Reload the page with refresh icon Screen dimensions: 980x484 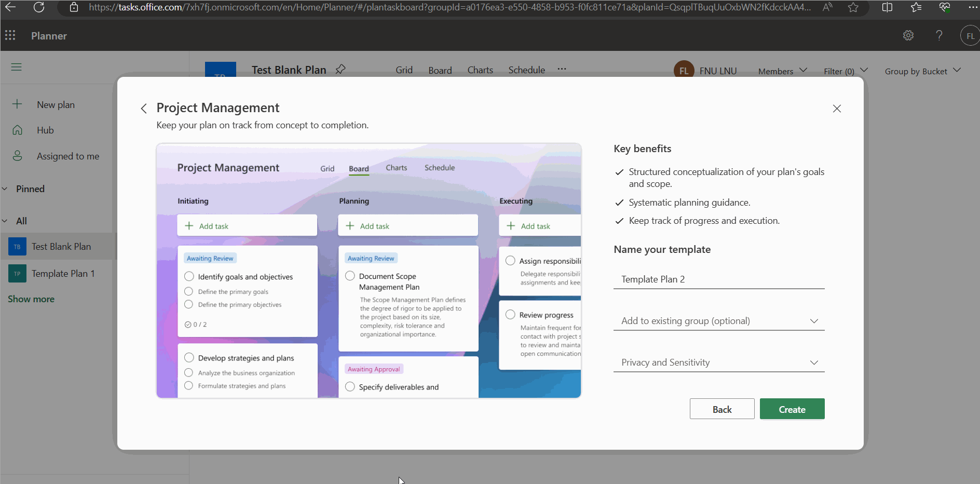(x=39, y=7)
